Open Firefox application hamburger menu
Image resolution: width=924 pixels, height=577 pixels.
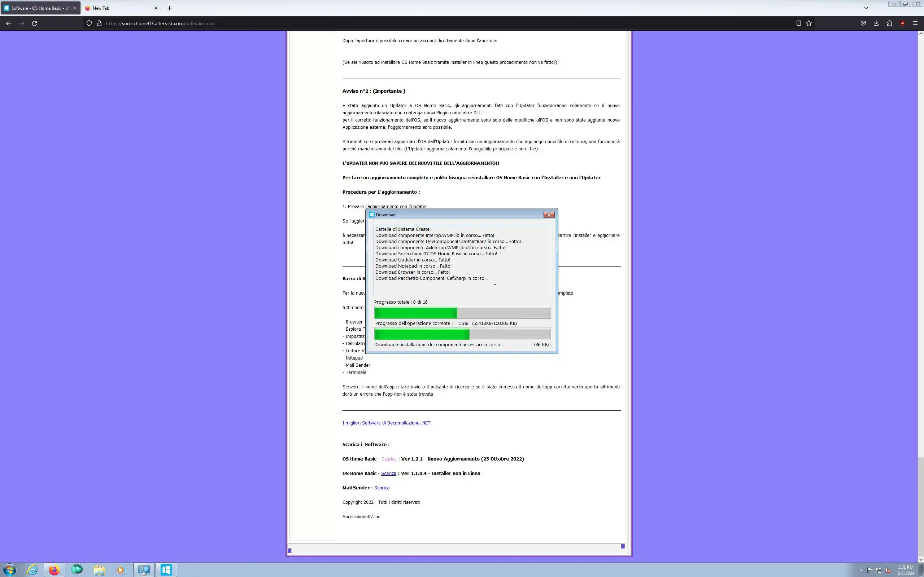pyautogui.click(x=915, y=23)
